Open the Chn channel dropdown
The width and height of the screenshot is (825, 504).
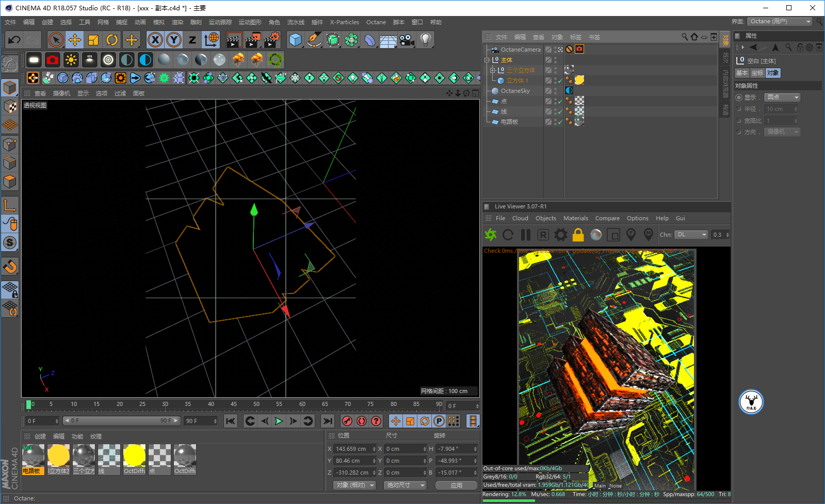pos(691,235)
